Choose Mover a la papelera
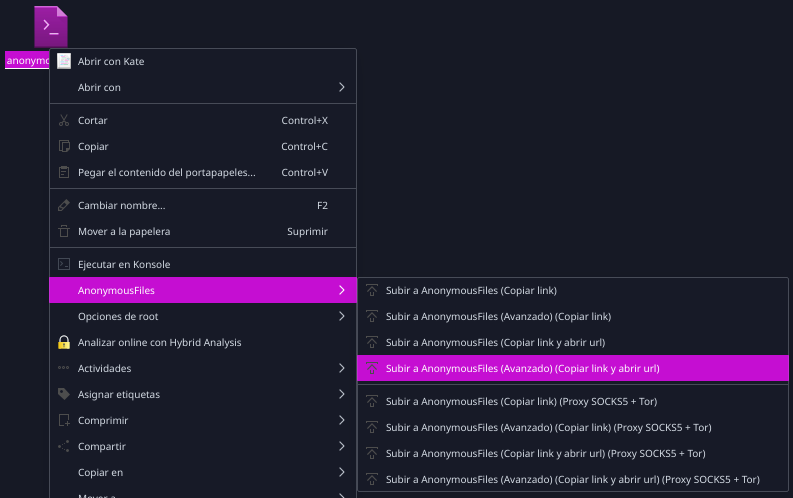The width and height of the screenshot is (793, 498). (203, 232)
